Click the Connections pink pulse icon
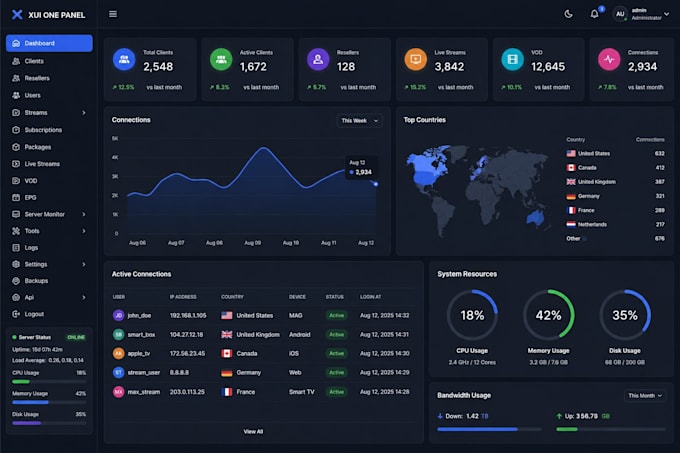The image size is (680, 453). click(609, 59)
